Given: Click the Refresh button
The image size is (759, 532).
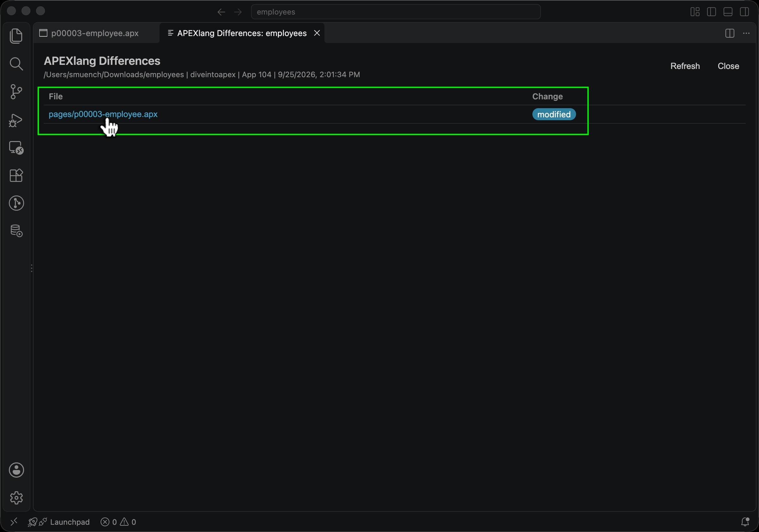Looking at the screenshot, I should [x=685, y=66].
